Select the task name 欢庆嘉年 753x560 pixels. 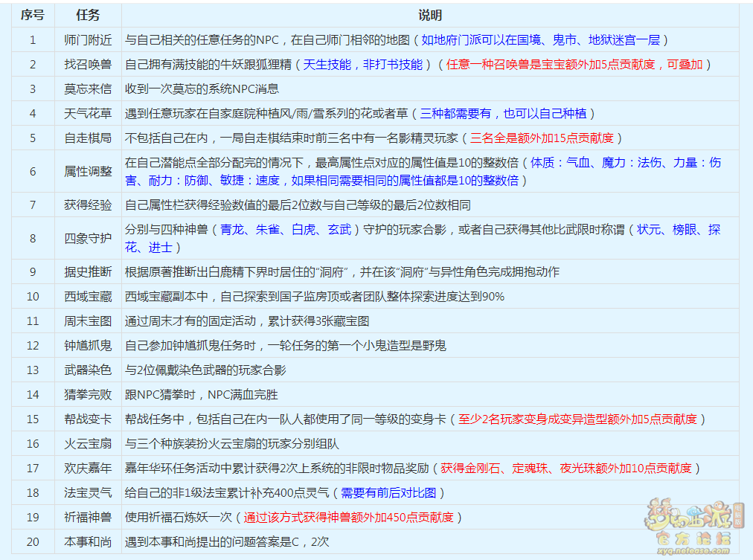coord(88,468)
